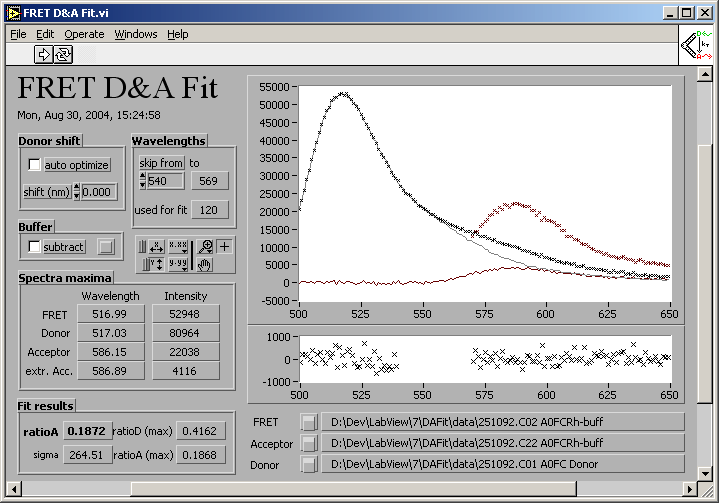
Task: Open the x.xx X-axis format button
Action: click(178, 247)
